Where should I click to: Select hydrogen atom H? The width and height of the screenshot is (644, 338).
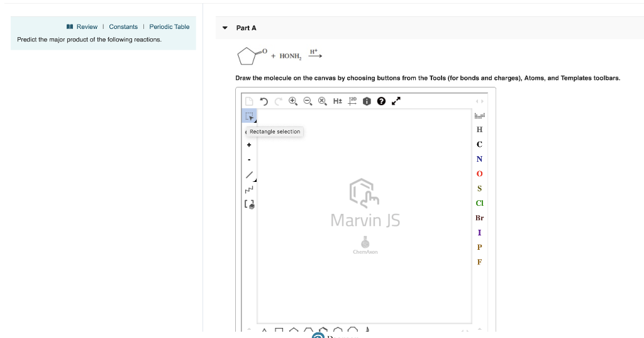tap(479, 130)
